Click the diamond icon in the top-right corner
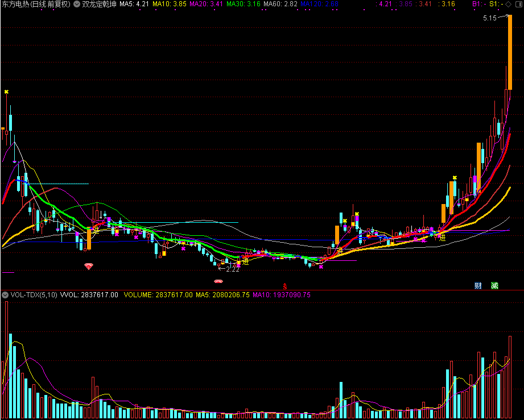The image size is (524, 420). pos(508,5)
